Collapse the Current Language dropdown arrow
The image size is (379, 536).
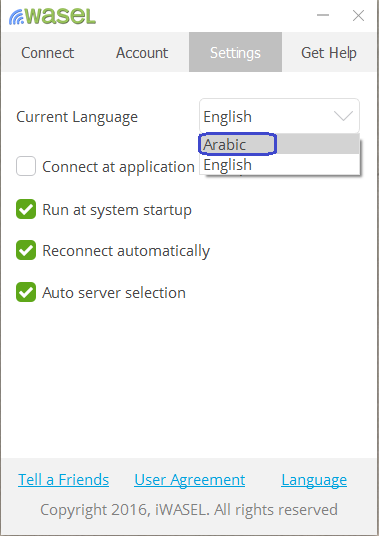[343, 116]
